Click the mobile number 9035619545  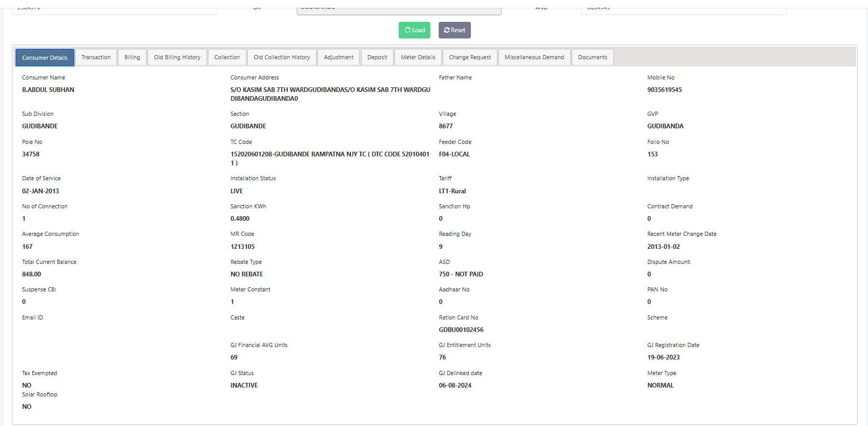[664, 90]
